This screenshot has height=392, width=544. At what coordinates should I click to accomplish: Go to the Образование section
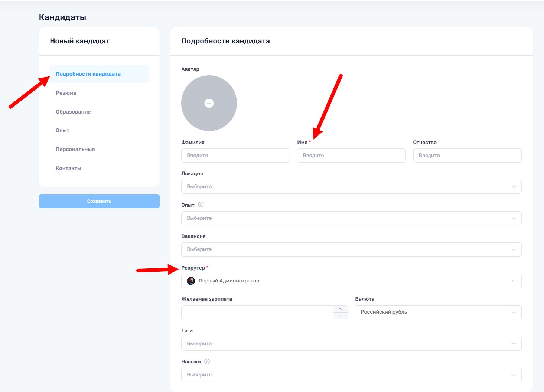pyautogui.click(x=73, y=112)
